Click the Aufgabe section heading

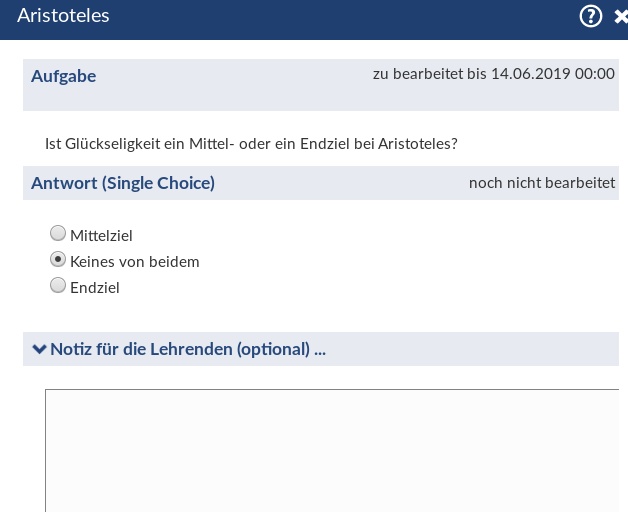[x=63, y=76]
